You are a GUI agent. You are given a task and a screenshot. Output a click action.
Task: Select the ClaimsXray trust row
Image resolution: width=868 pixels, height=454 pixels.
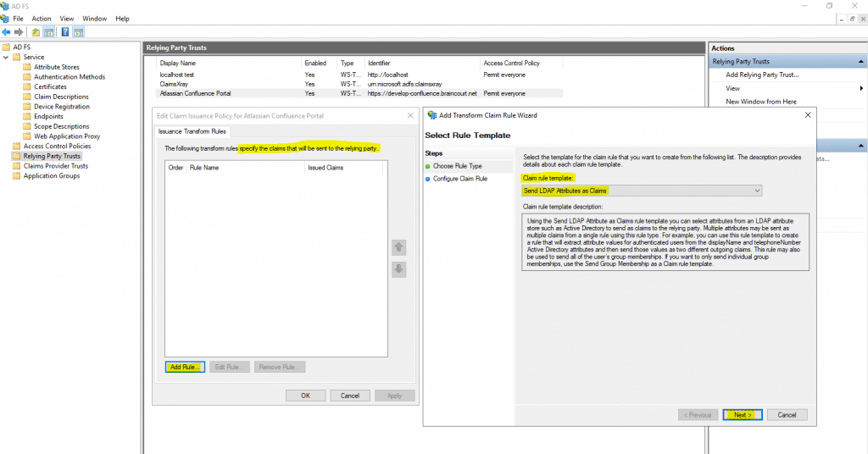coord(359,84)
